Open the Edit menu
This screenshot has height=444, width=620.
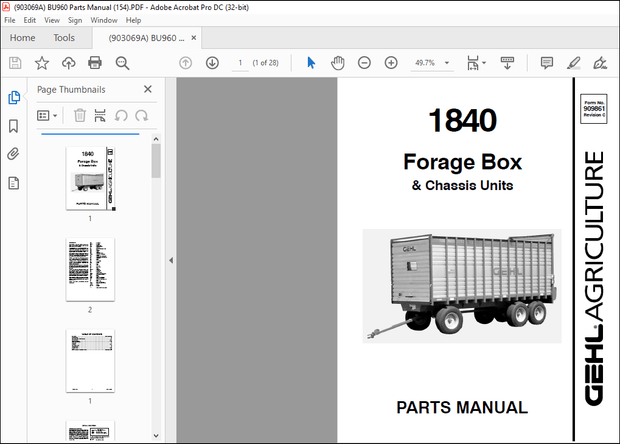(x=30, y=20)
